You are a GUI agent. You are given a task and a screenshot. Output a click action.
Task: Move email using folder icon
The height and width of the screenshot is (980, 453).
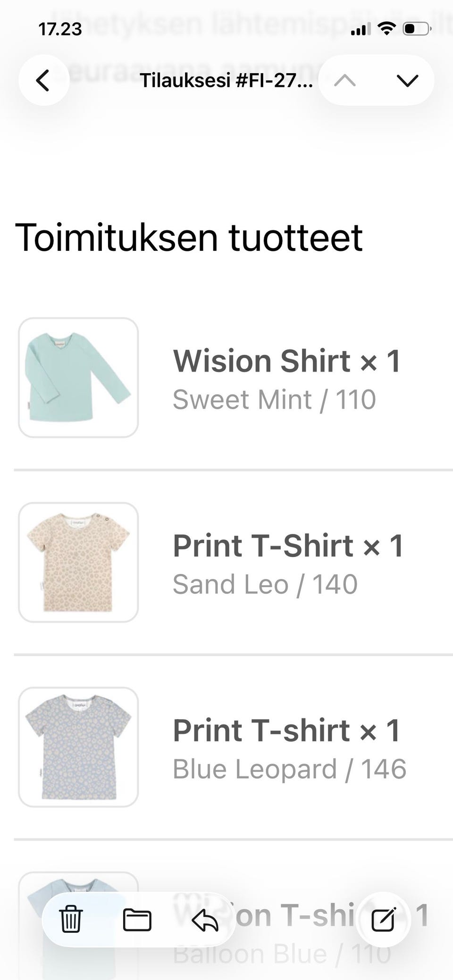coord(137,920)
